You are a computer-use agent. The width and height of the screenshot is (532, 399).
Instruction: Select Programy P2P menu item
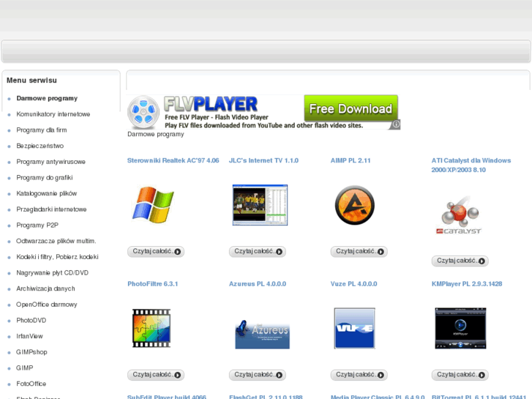[x=37, y=225]
